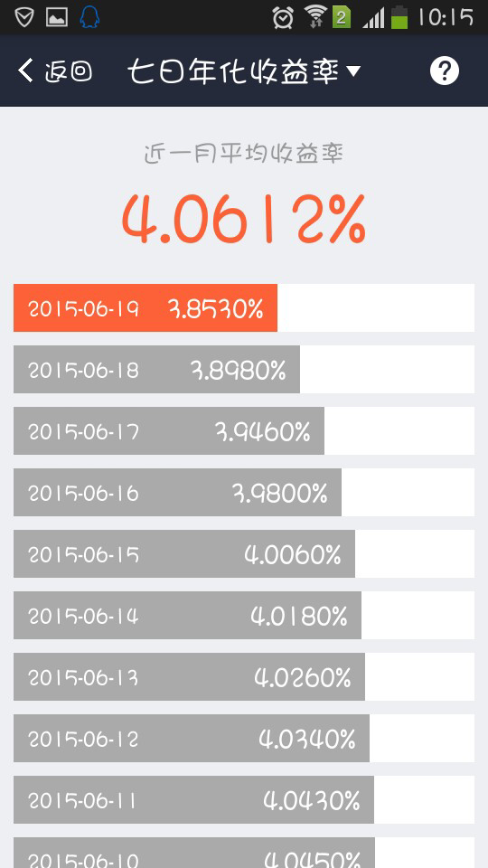Tap the back arrow chevron icon

25,71
